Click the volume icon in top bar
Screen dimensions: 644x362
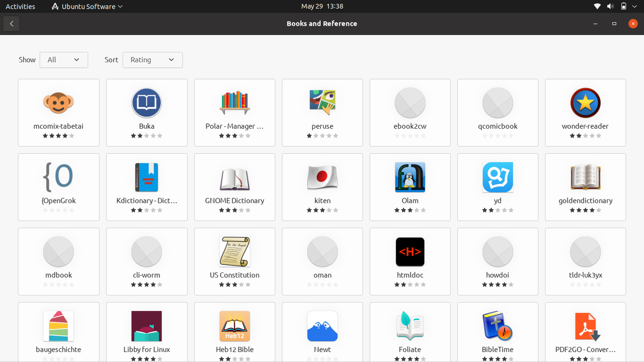(610, 7)
